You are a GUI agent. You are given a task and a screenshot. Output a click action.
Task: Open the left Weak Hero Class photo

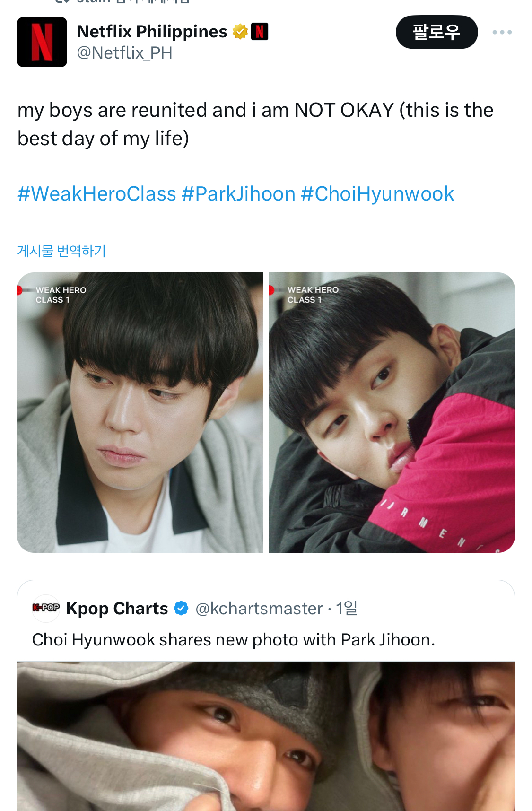coord(140,412)
